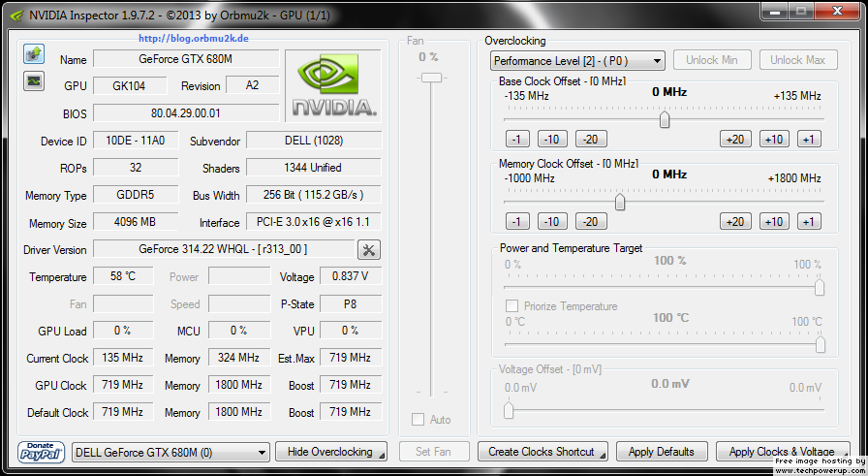Click Memory Clock Offset +1 button
The width and height of the screenshot is (868, 476).
tap(809, 222)
